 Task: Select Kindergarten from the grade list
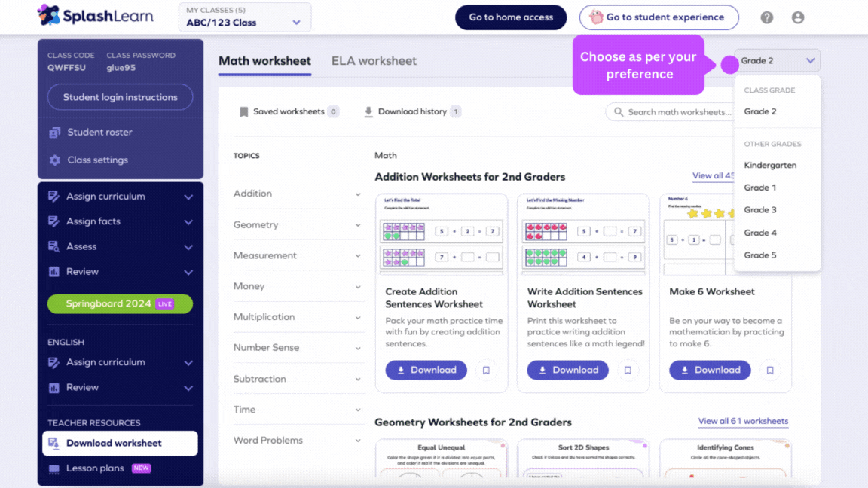tap(770, 165)
